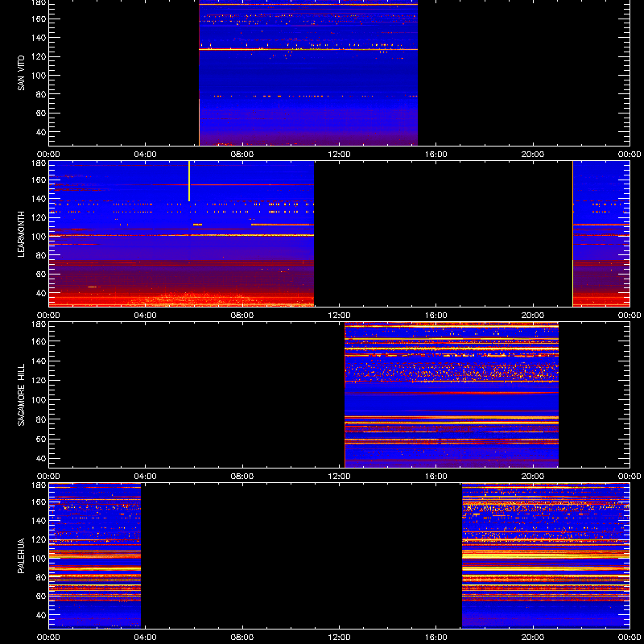The height and width of the screenshot is (644, 644).
Task: Click the 80 frequency tick on Sagamore Hill axis
Action: coord(42,419)
